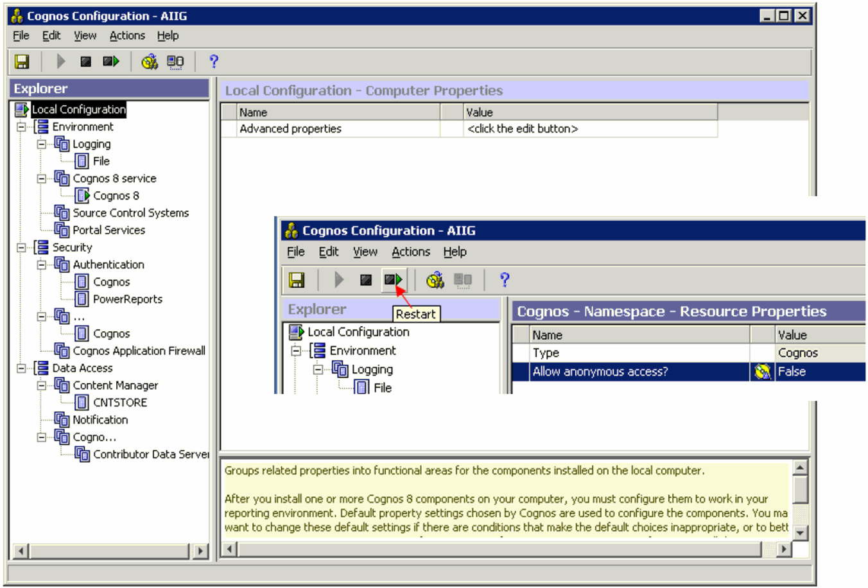Collapse the Logging node in the main Explorer
Viewport: 868px width, 588px height.
tap(42, 144)
